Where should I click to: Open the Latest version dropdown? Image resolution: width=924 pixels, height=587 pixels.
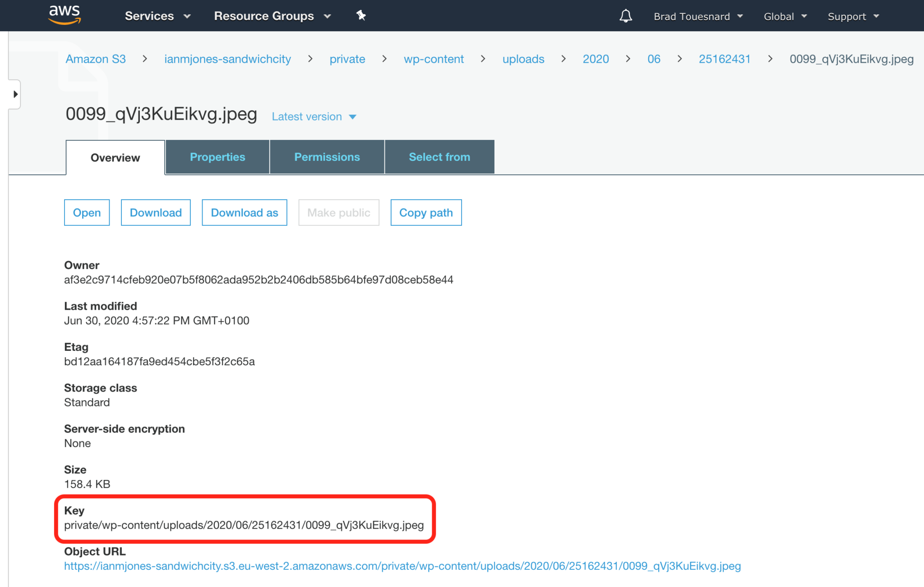click(x=314, y=116)
